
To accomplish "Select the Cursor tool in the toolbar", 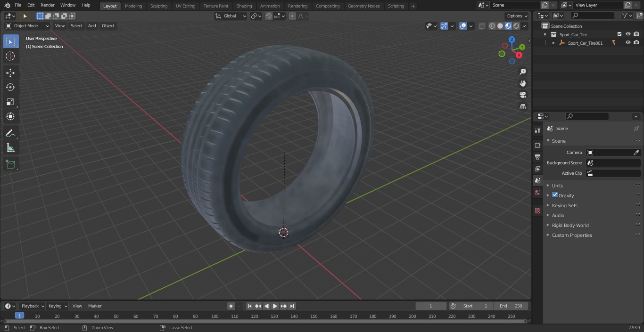I will click(10, 56).
